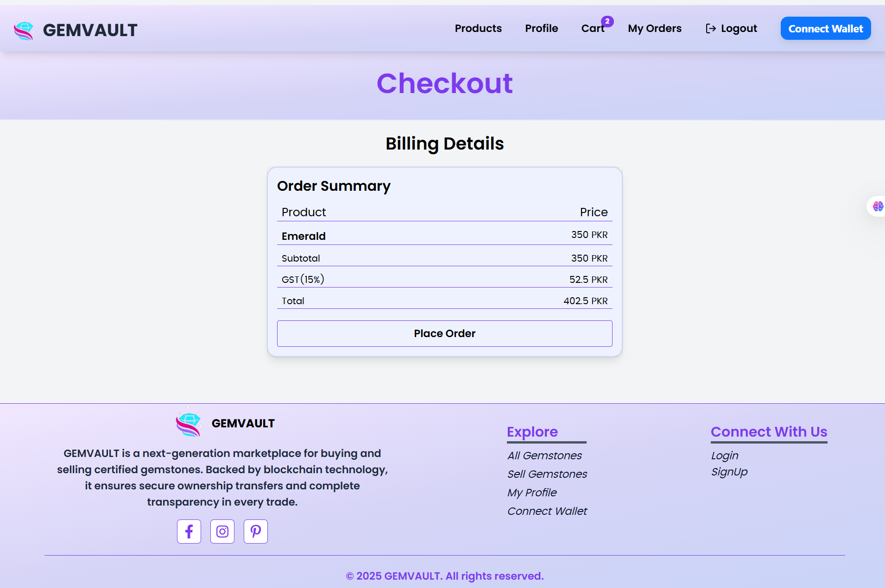Click the Logout arrow icon
The image size is (885, 588).
(710, 29)
